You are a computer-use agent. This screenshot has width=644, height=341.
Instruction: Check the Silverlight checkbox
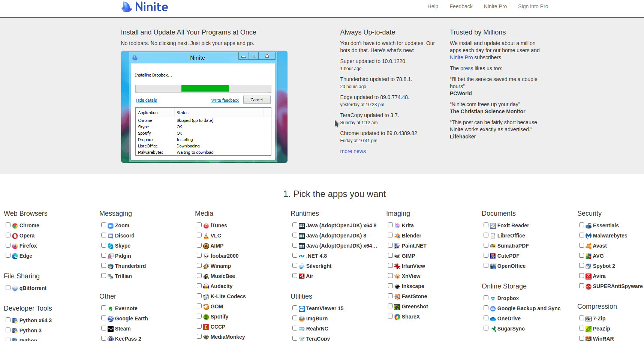295,266
